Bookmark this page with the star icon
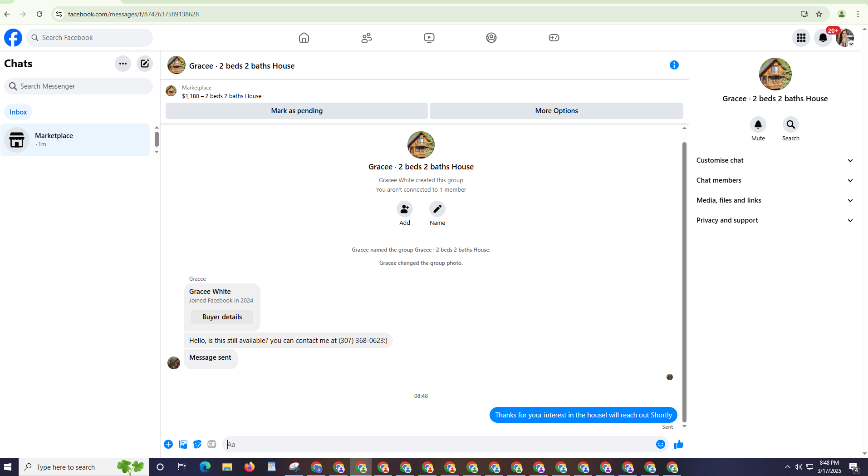 [x=819, y=14]
